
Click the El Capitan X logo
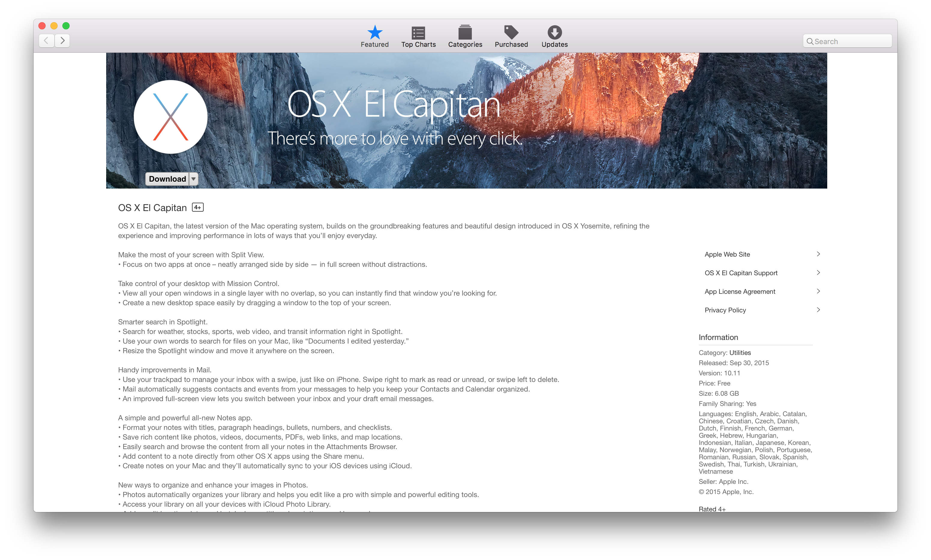click(x=170, y=117)
